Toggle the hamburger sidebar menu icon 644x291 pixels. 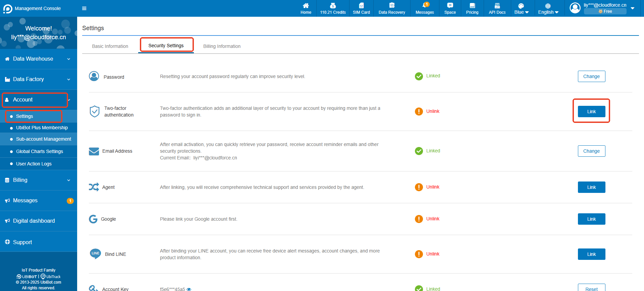[x=84, y=8]
